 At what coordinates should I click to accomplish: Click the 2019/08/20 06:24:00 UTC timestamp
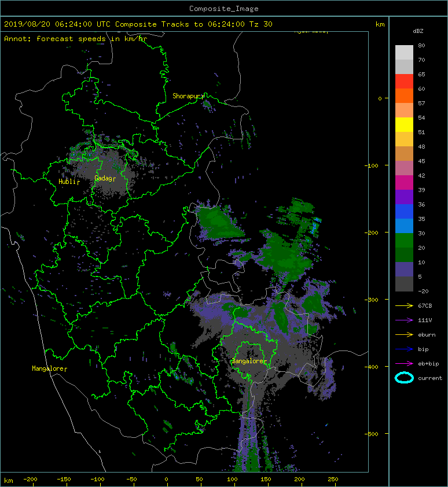pyautogui.click(x=57, y=24)
